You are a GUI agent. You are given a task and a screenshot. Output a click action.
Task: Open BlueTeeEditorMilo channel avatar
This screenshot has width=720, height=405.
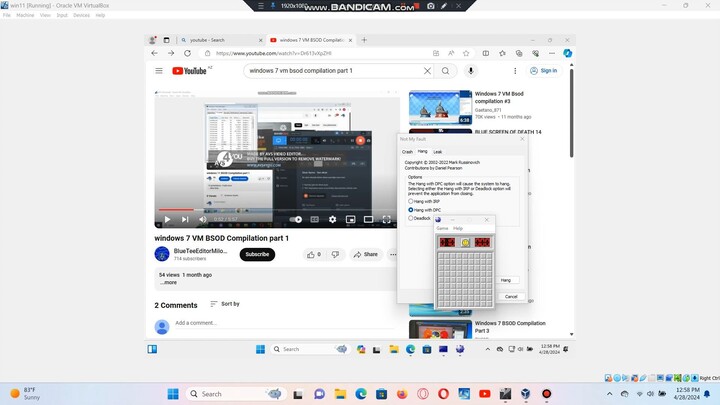point(162,254)
